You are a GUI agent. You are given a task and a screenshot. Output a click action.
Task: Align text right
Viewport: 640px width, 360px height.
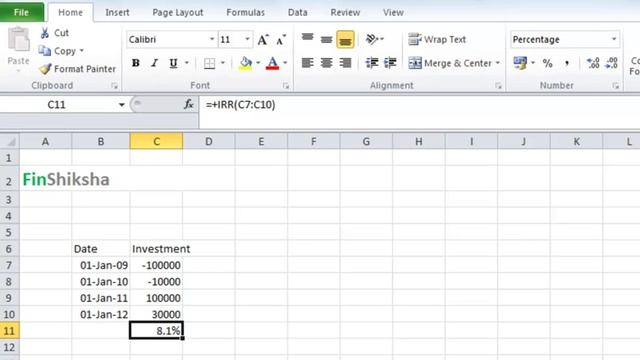[345, 63]
